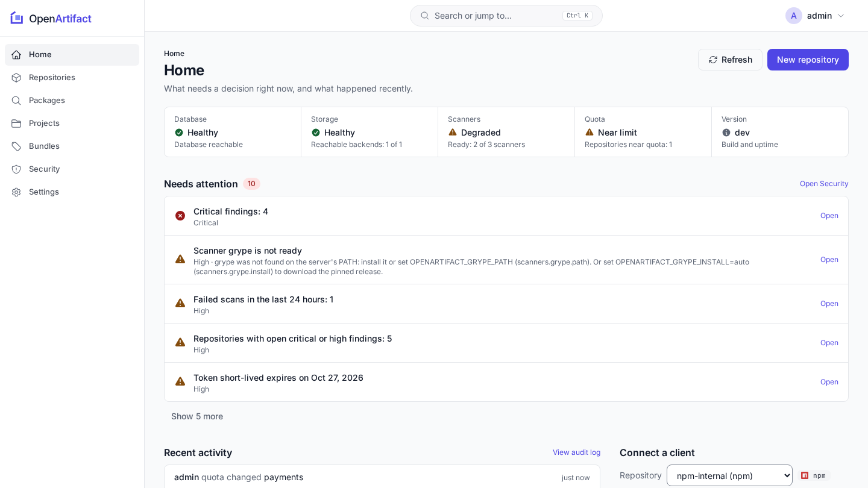Follow the Open Security link
Viewport: 868px width, 488px height.
[x=824, y=184]
